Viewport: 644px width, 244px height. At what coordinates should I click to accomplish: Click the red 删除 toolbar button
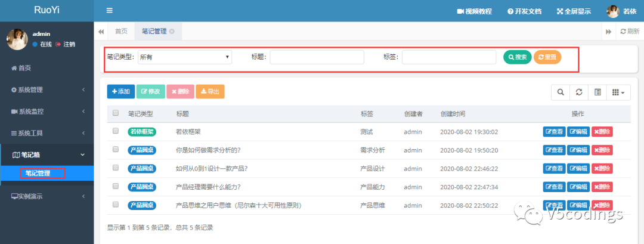180,92
